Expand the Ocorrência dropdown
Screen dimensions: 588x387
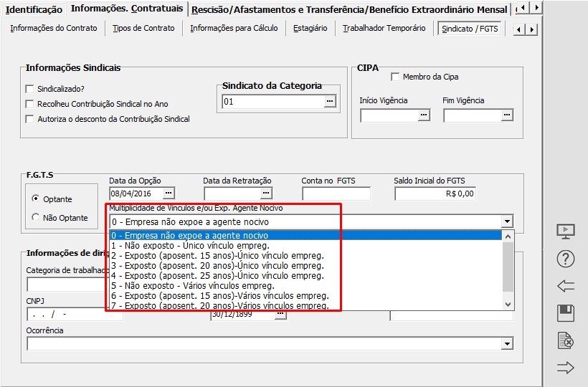pos(507,344)
